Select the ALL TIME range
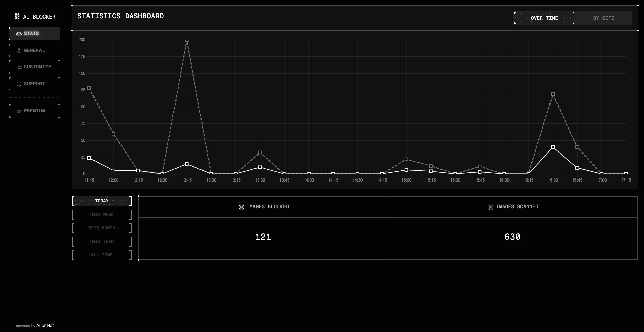 pos(102,255)
